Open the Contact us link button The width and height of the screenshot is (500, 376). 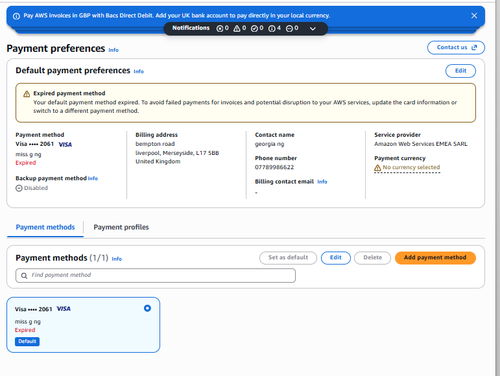(456, 47)
